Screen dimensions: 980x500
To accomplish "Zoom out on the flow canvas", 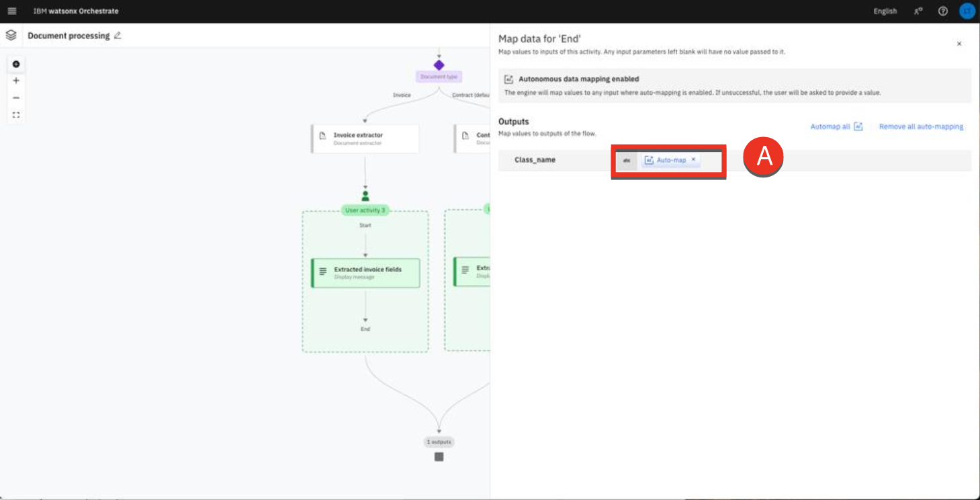I will coord(16,97).
